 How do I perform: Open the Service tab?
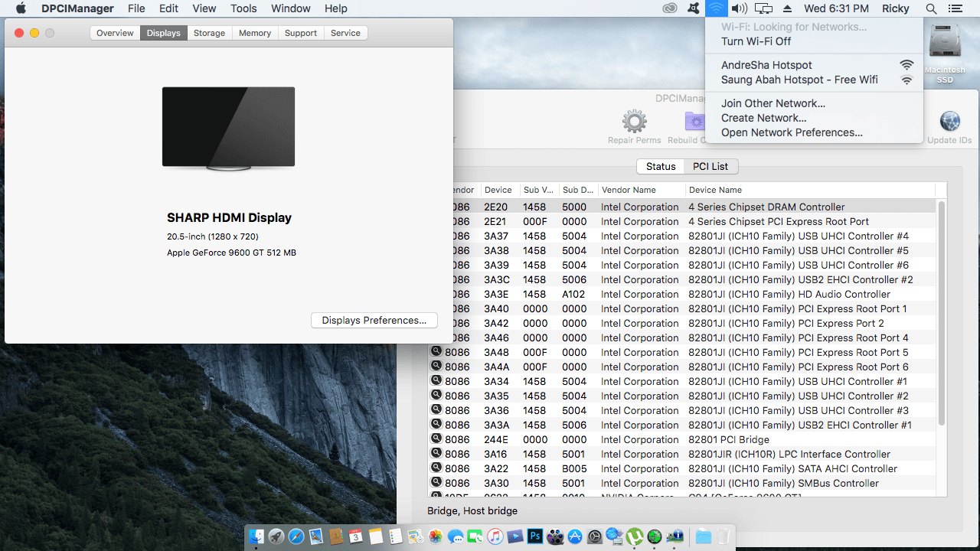[345, 33]
